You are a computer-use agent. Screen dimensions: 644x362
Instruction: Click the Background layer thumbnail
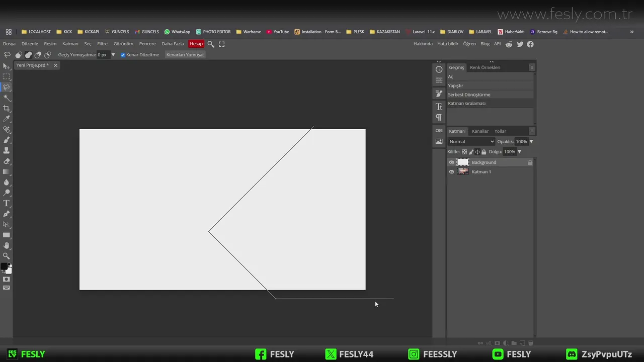pos(463,162)
